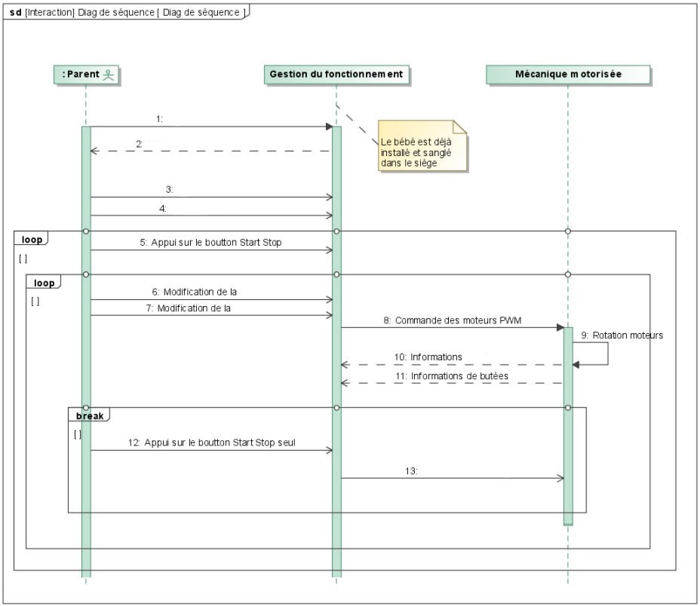Screen dimensions: 700x606
Task: Select message label '3:'
Action: pyautogui.click(x=169, y=189)
